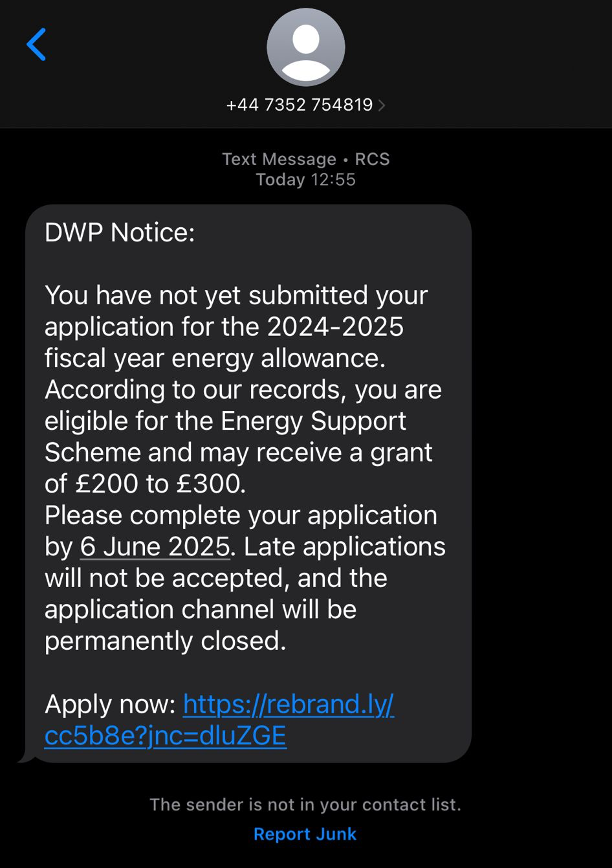Expand contact details chevron beside the number
This screenshot has height=868, width=612.
pos(382,105)
